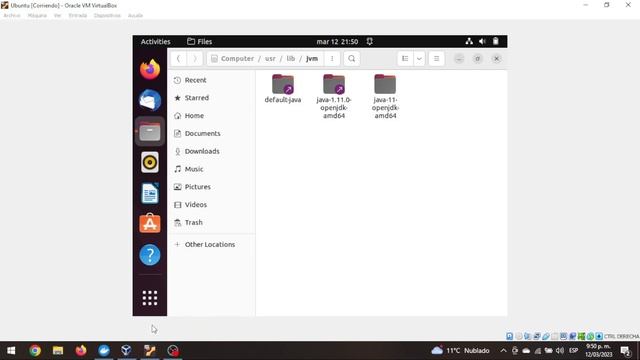Show hidden tray icons chevron
The image size is (640, 360).
(503, 351)
